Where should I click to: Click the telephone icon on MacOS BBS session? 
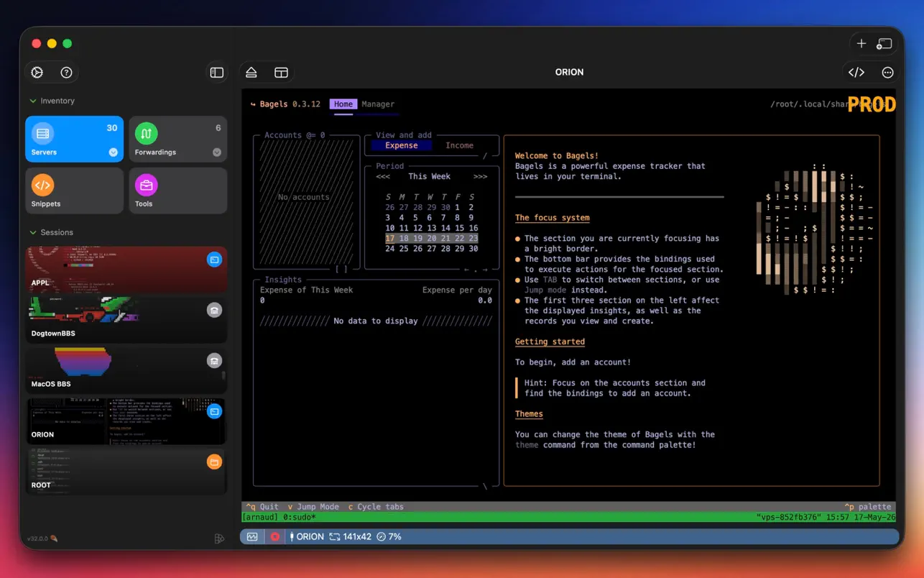point(214,361)
